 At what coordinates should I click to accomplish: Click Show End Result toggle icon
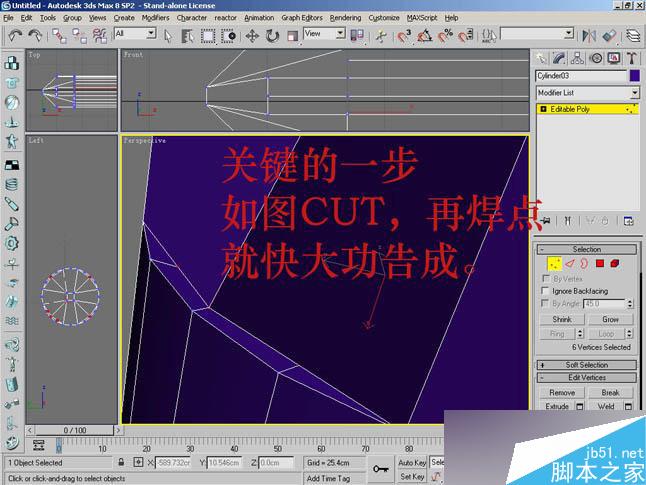click(568, 221)
